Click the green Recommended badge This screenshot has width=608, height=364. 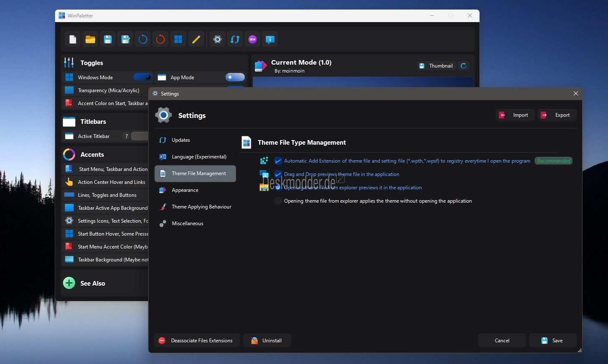pos(554,161)
